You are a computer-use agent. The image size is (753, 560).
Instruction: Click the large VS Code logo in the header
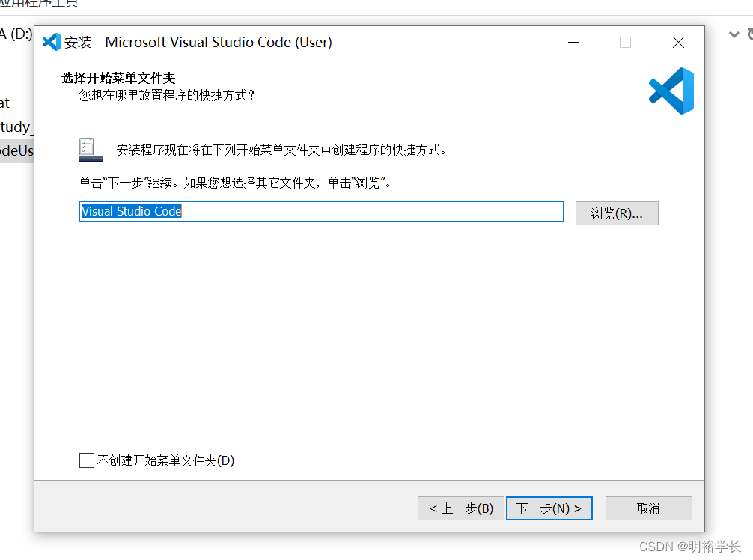[x=671, y=91]
